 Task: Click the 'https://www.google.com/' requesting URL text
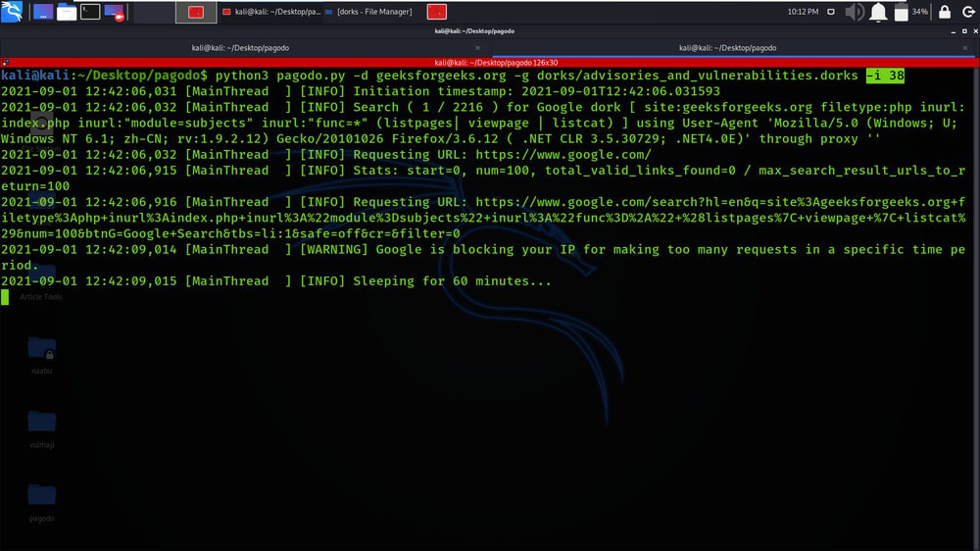(563, 155)
